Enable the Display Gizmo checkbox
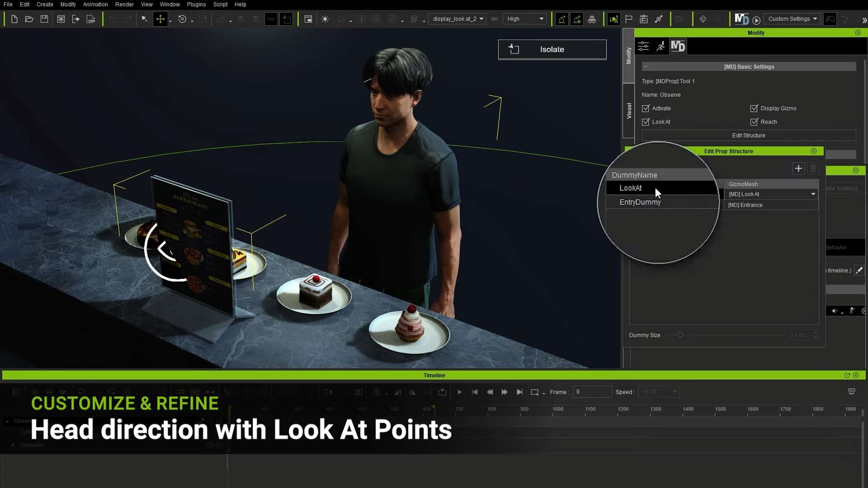This screenshot has height=488, width=868. pyautogui.click(x=754, y=108)
